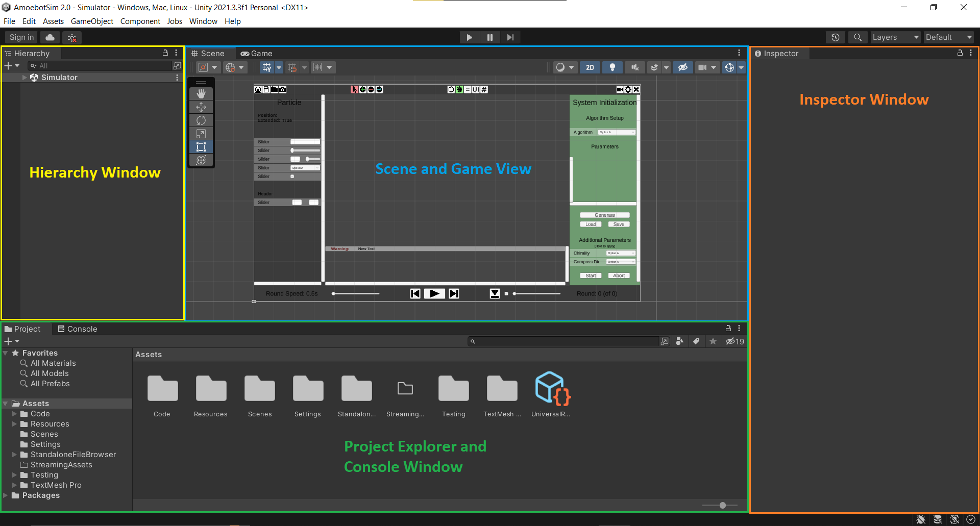Image resolution: width=980 pixels, height=526 pixels.
Task: Open Unity cloud services icon
Action: [x=50, y=37]
